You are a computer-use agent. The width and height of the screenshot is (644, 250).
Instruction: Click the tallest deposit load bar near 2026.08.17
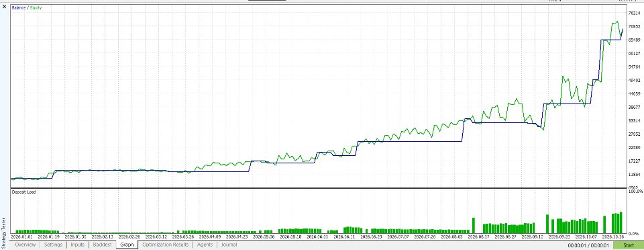pyautogui.click(x=473, y=225)
